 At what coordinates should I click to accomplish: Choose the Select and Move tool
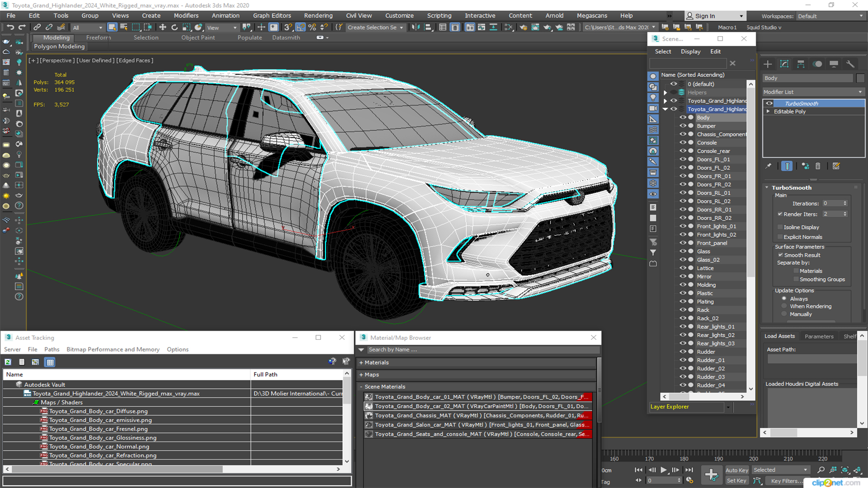click(163, 28)
